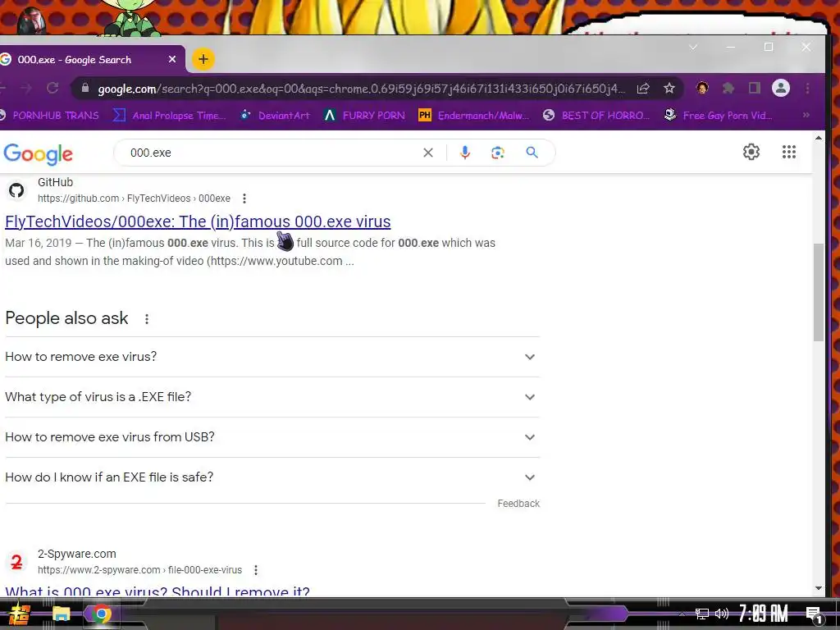840x630 pixels.
Task: Expand 'How do I know if an EXE file is safe?'
Action: 272,477
